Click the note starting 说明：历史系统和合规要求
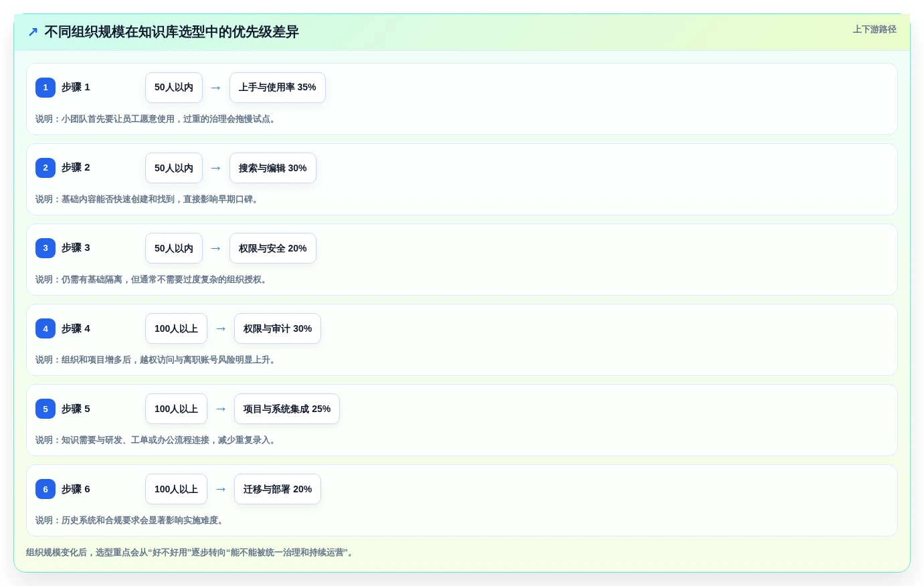The width and height of the screenshot is (924, 586). pyautogui.click(x=130, y=520)
